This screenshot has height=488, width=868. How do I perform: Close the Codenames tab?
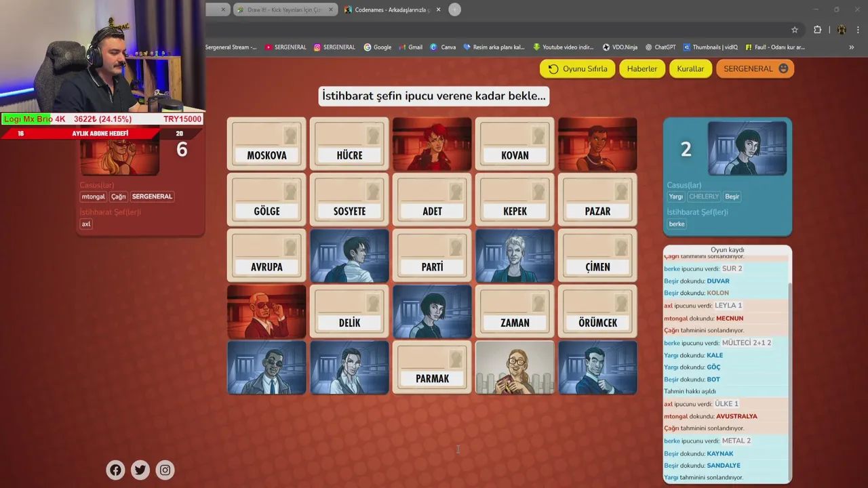pos(438,9)
